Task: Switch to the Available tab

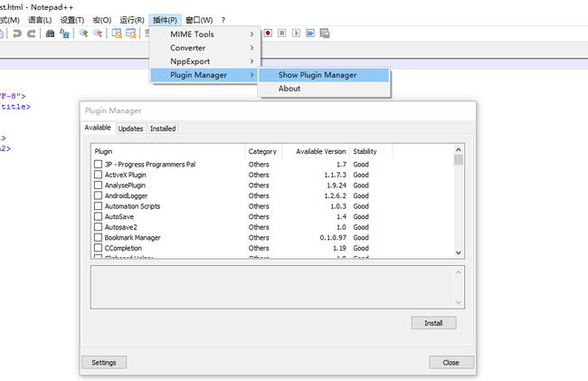Action: tap(98, 128)
